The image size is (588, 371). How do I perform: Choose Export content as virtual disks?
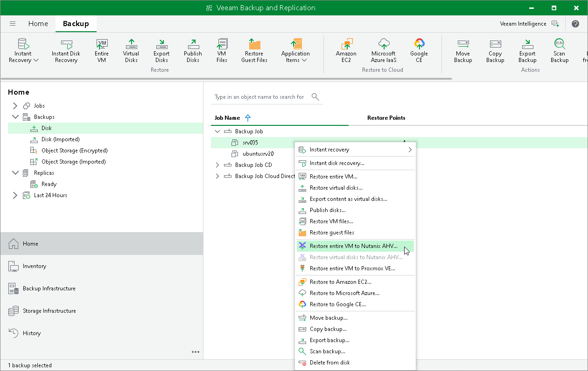point(355,199)
